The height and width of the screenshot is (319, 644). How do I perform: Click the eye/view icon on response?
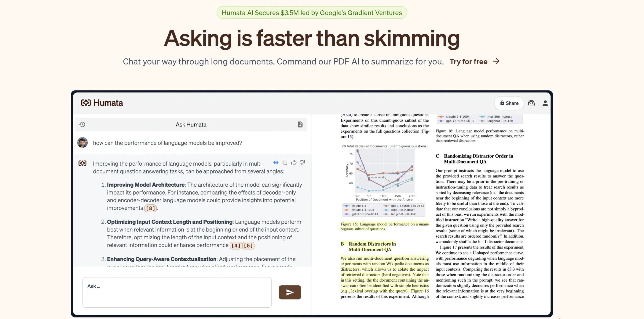[x=275, y=162]
